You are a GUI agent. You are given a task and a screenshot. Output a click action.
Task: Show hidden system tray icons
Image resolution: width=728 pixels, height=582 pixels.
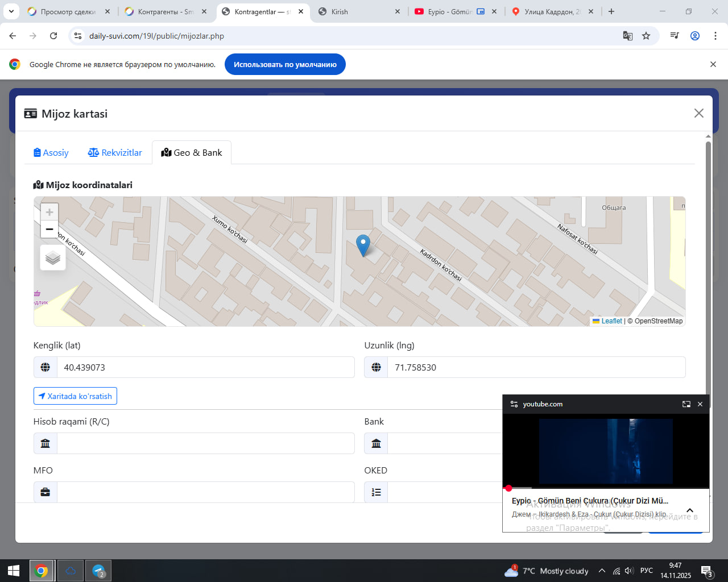(x=602, y=571)
